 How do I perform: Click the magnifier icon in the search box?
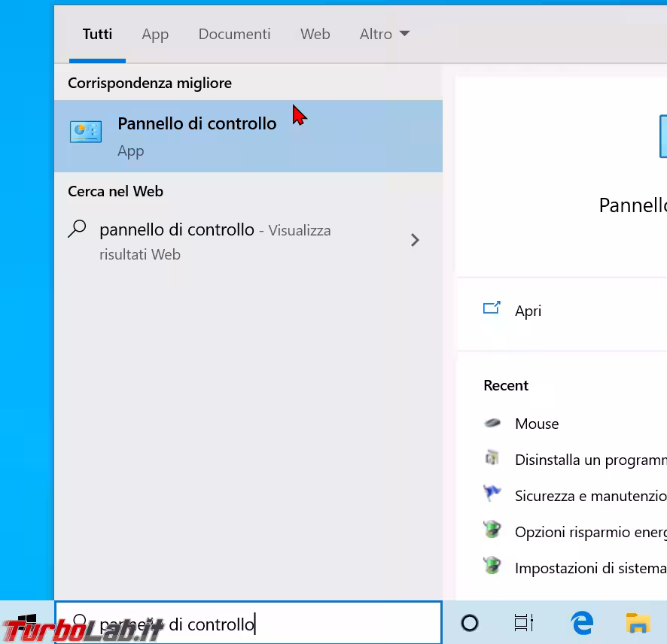pos(80,623)
